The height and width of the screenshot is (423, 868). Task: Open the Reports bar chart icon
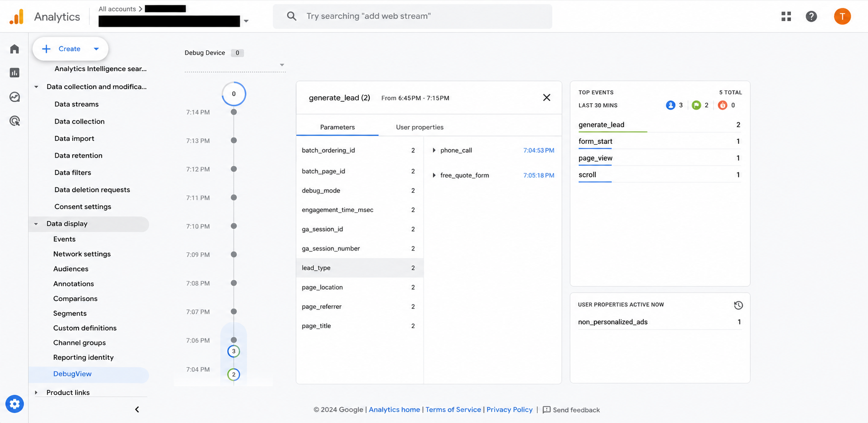[x=14, y=73]
